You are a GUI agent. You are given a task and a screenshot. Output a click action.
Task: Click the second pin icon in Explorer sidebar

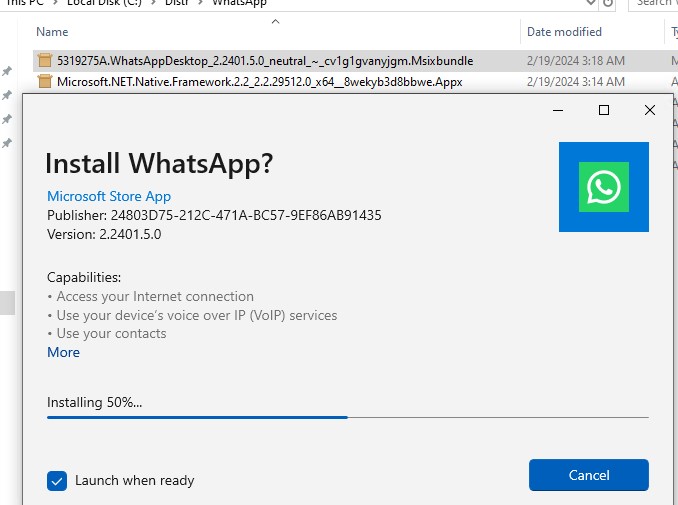coord(7,95)
